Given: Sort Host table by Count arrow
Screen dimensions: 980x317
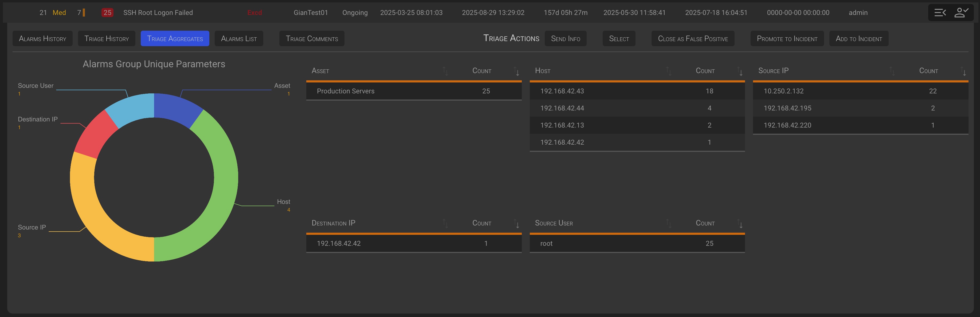Looking at the screenshot, I should (740, 71).
